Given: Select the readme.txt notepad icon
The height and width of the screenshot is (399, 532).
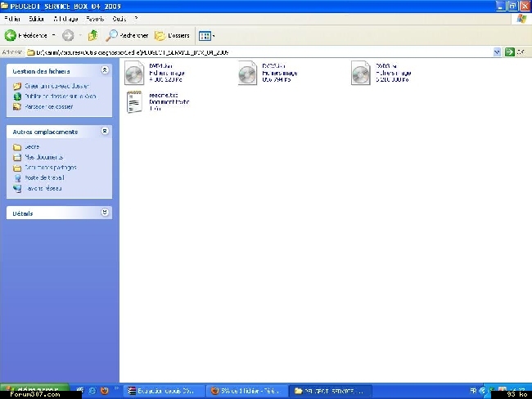Looking at the screenshot, I should [134, 101].
